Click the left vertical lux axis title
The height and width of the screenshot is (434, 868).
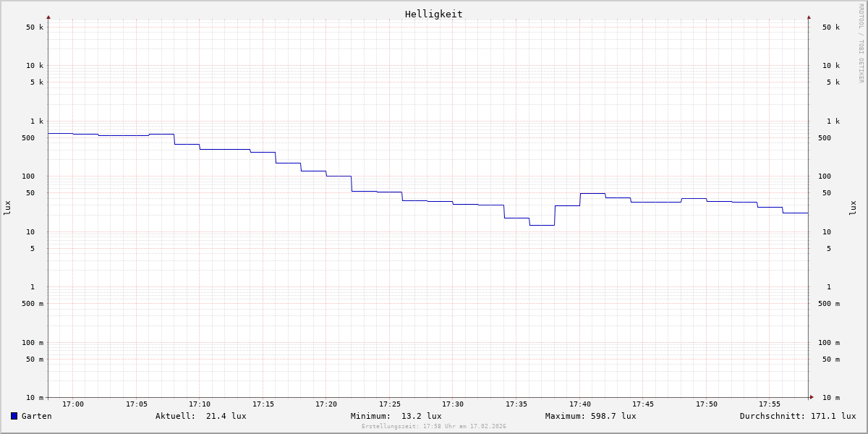pyautogui.click(x=7, y=208)
